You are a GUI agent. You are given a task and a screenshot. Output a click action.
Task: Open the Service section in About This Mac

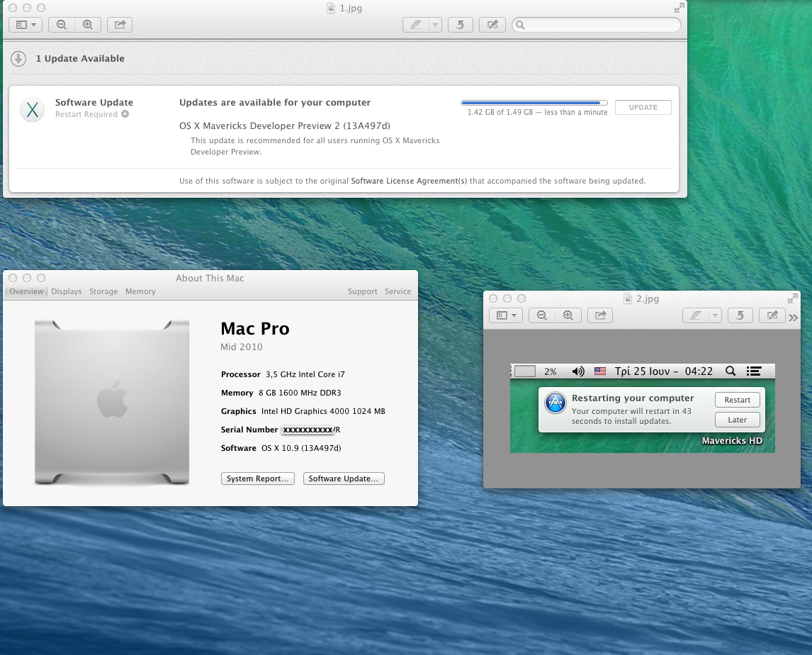[x=397, y=291]
